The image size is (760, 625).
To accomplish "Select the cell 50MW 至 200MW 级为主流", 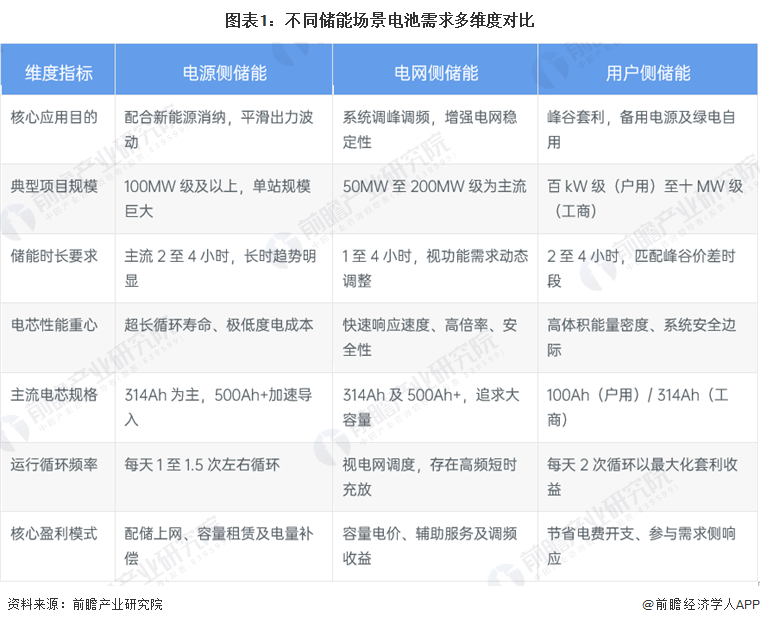I will [434, 187].
